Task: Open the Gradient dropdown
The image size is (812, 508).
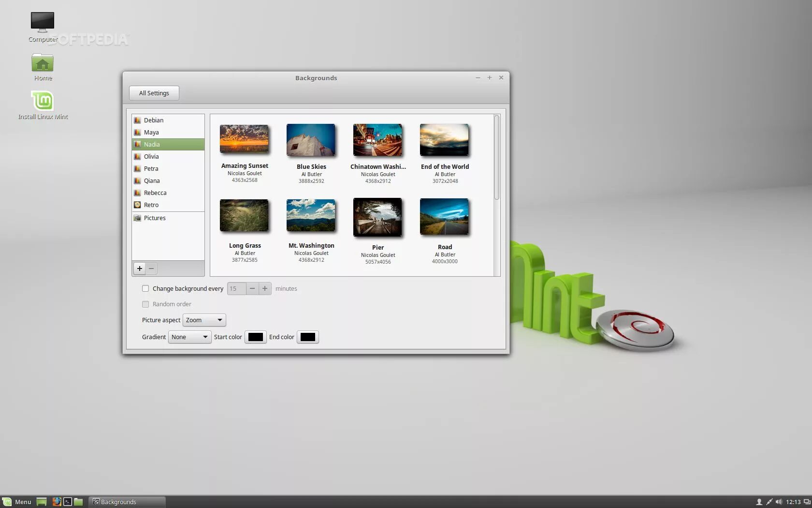Action: 189,337
